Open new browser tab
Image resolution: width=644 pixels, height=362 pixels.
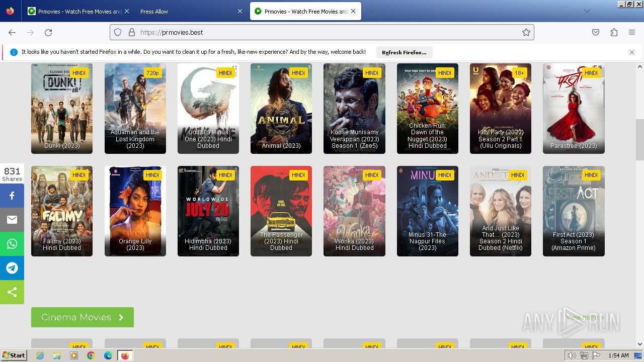[372, 11]
